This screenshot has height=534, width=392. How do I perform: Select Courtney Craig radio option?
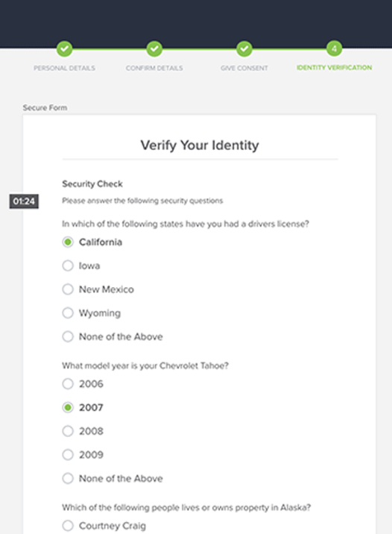68,526
